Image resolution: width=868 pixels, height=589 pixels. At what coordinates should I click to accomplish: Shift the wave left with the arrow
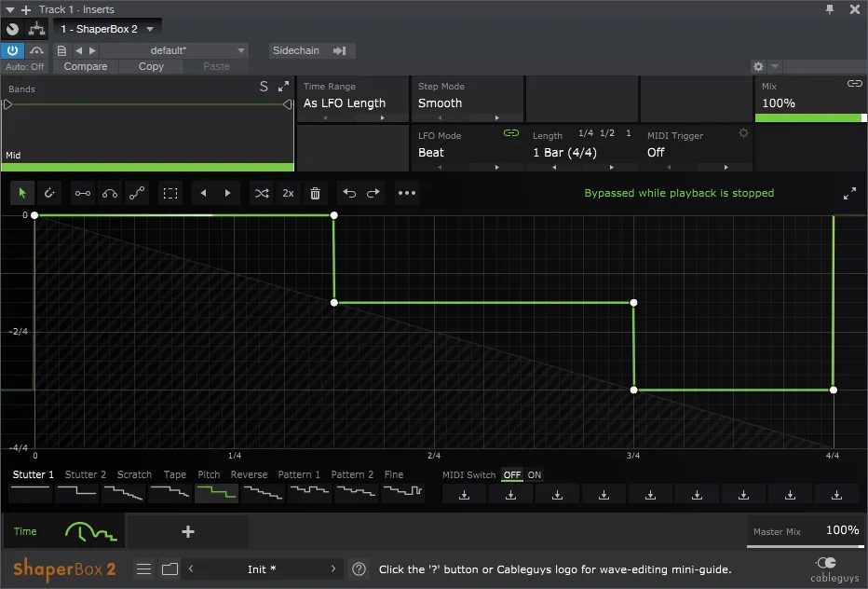[203, 193]
